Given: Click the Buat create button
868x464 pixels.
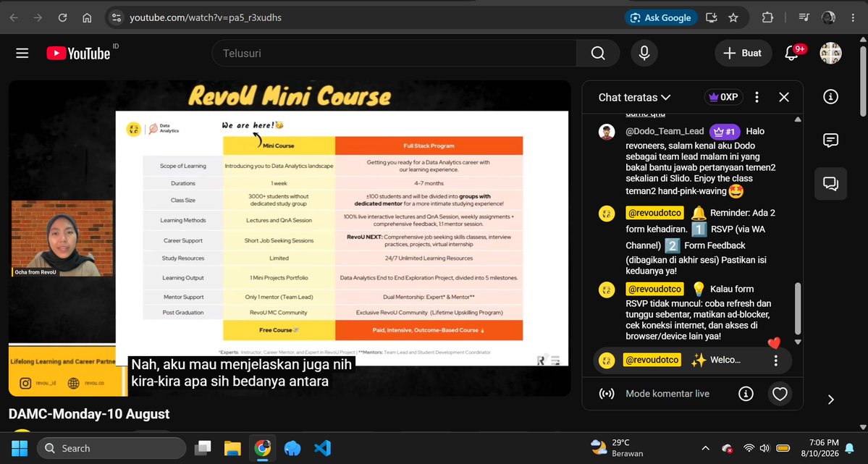Looking at the screenshot, I should (x=743, y=53).
